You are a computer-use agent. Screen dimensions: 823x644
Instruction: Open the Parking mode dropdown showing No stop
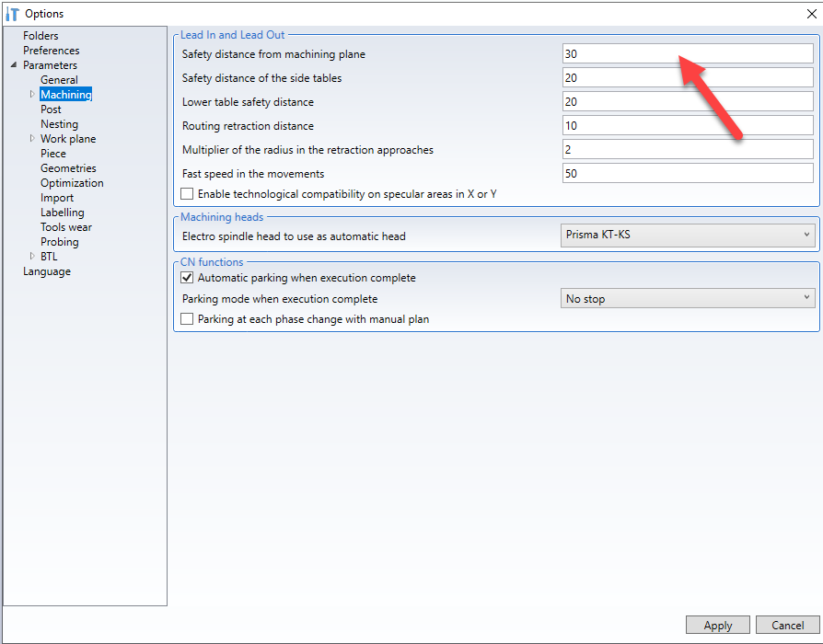click(x=688, y=298)
